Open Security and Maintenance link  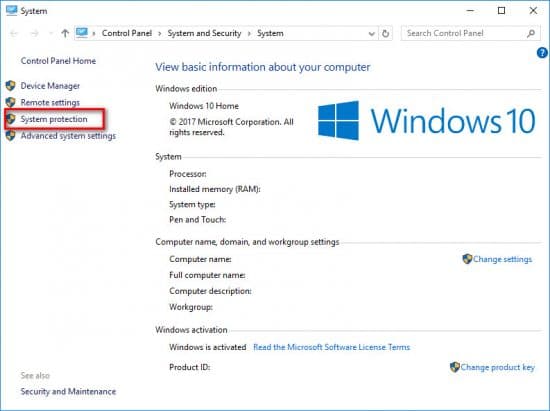pos(68,391)
